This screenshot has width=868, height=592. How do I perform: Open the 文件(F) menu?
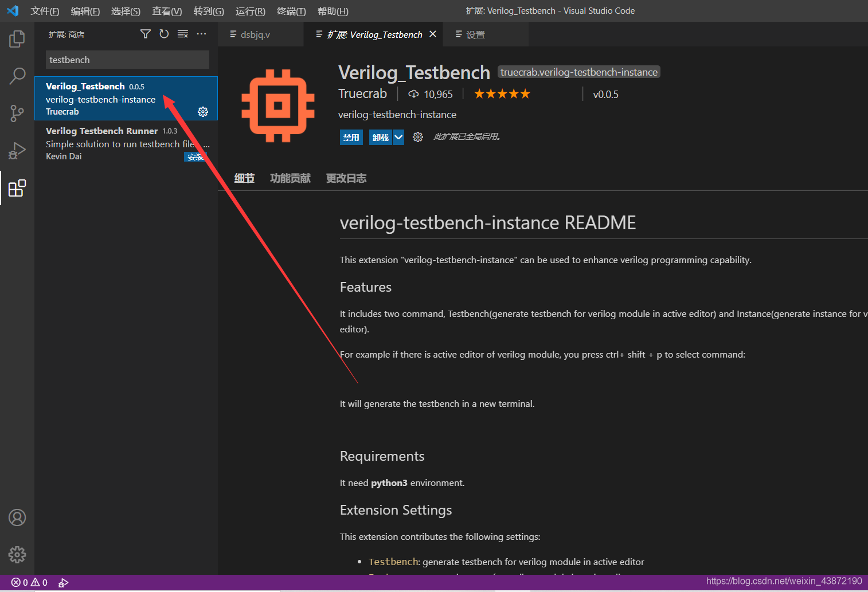tap(45, 11)
